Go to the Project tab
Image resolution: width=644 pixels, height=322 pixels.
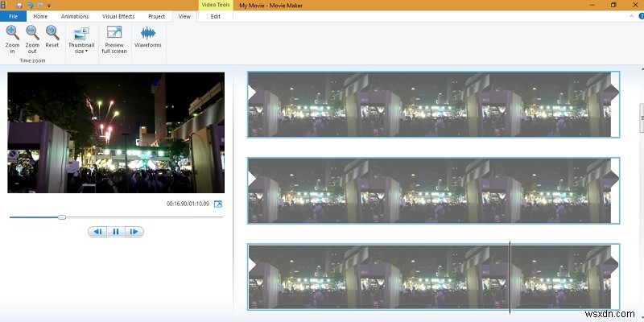[x=156, y=16]
